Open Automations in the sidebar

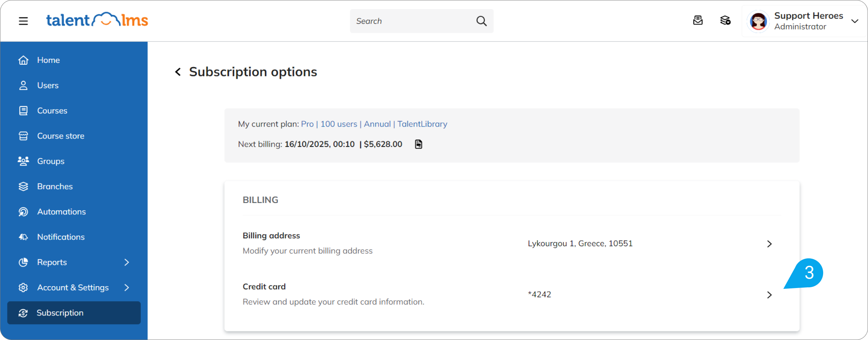click(74, 212)
